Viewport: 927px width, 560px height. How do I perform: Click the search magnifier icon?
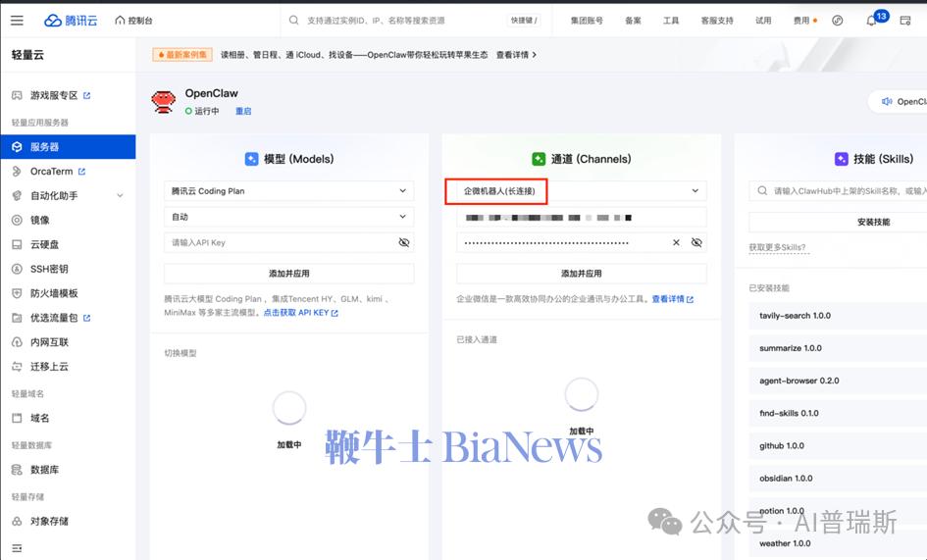coord(294,21)
